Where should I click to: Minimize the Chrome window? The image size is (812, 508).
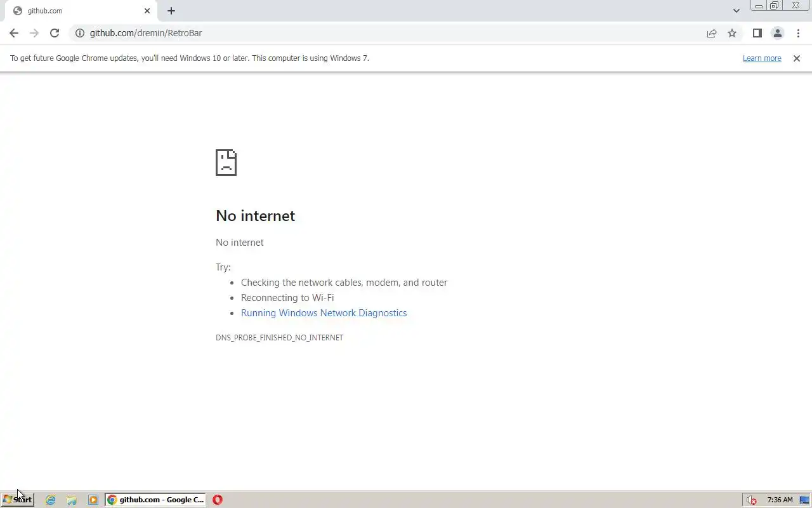(x=759, y=6)
